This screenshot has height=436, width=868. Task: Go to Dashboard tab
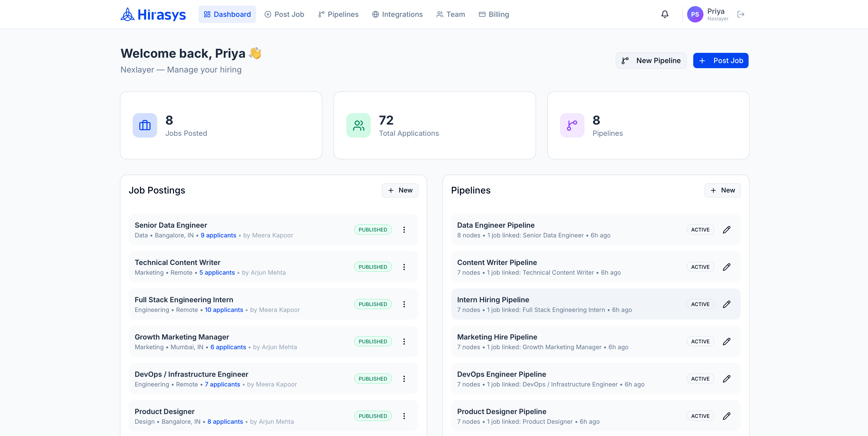(227, 14)
